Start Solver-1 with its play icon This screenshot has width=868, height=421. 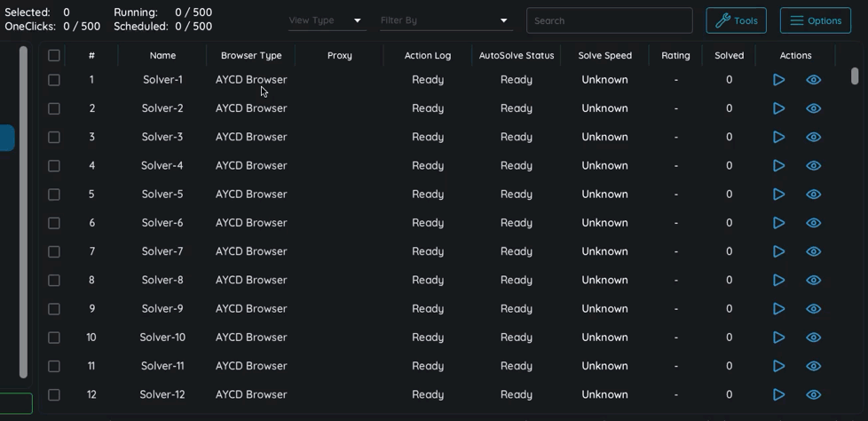pos(778,80)
